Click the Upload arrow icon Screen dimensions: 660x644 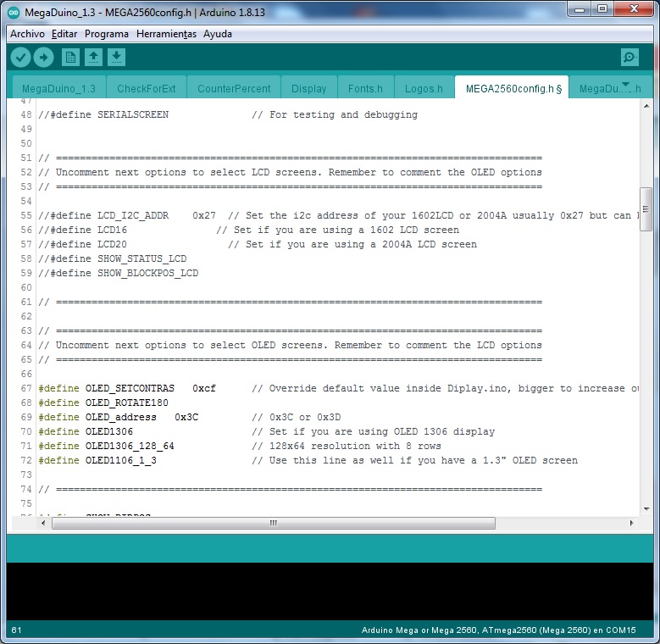pos(44,58)
